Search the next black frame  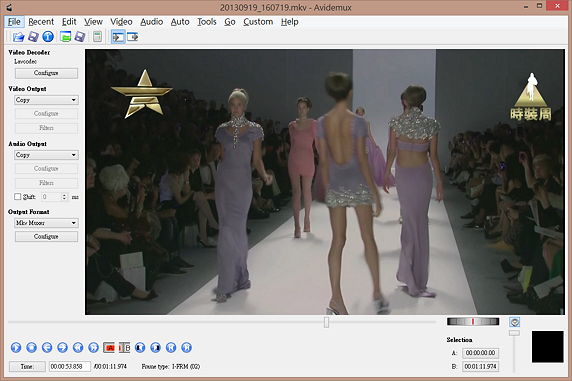[x=155, y=347]
